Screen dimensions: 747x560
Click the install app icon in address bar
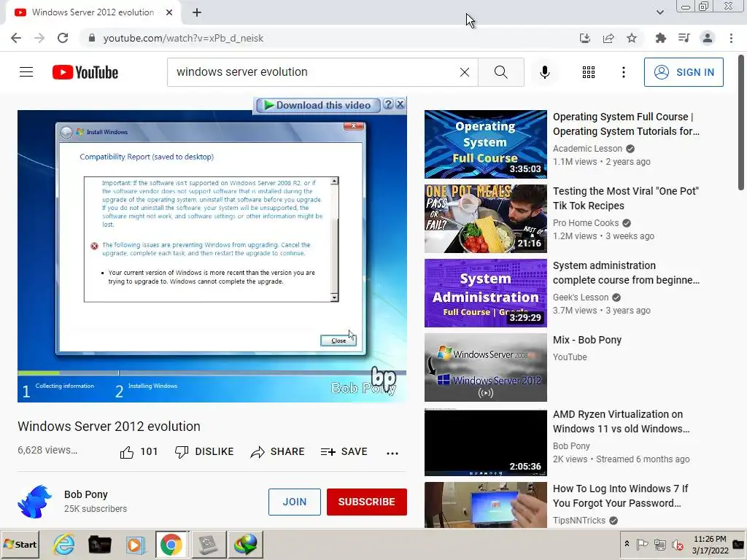(585, 38)
